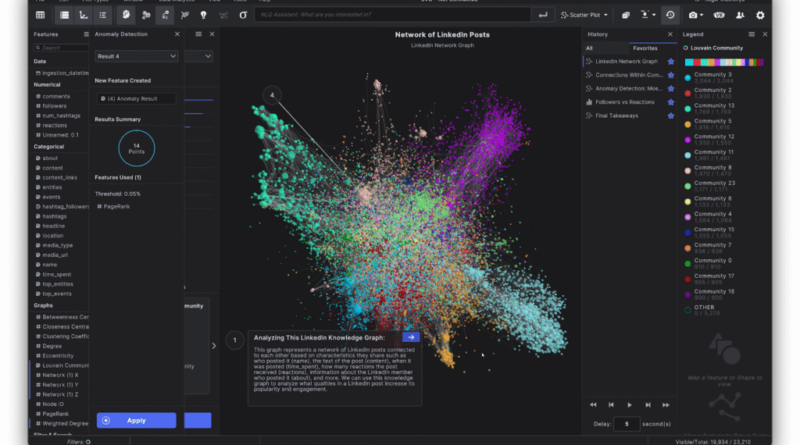Select the followers numerical feature
Screen dimensions: 800x445
55,106
